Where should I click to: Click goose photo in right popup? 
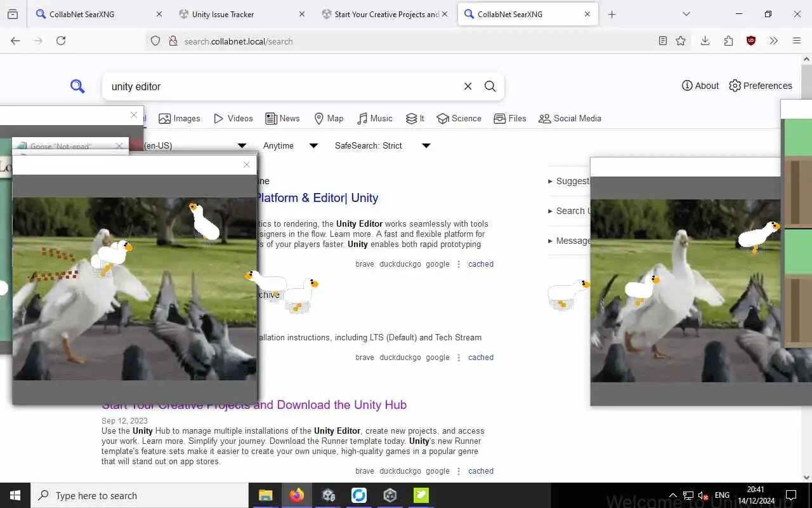tap(686, 291)
